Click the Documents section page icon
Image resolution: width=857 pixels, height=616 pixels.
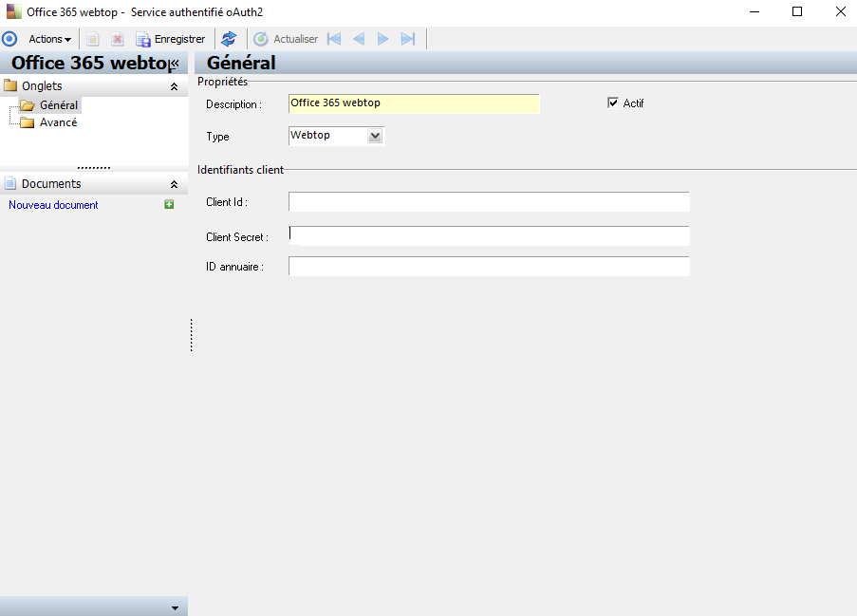pyautogui.click(x=9, y=183)
